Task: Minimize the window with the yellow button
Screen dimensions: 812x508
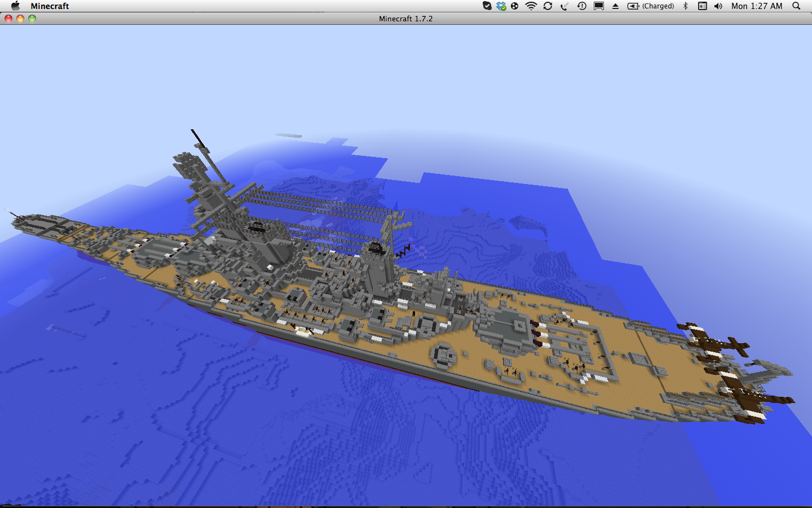Action: point(20,18)
